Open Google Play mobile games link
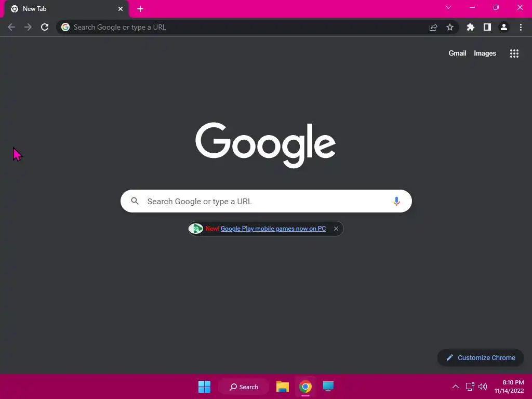 [273, 229]
